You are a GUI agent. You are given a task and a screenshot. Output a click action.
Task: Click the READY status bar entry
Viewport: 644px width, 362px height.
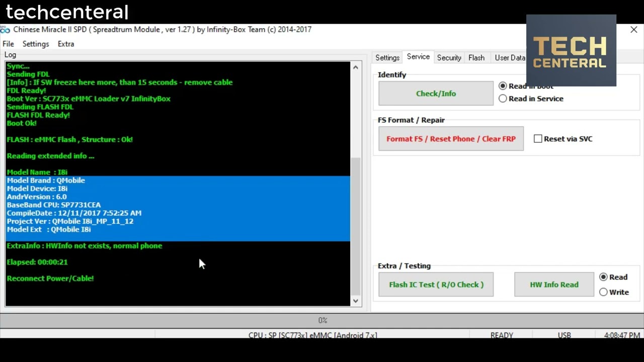click(502, 335)
